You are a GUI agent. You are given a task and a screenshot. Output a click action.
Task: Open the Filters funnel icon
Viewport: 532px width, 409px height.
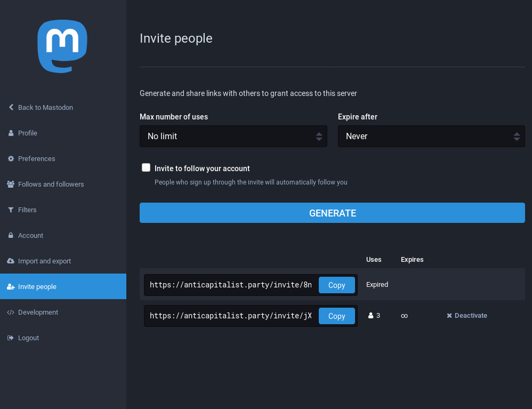(11, 210)
